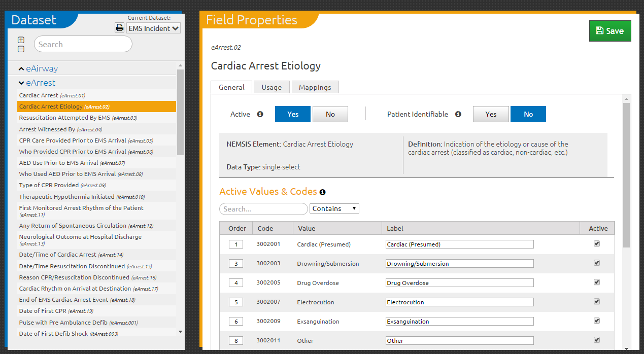Click the dataset Search field

pyautogui.click(x=83, y=44)
